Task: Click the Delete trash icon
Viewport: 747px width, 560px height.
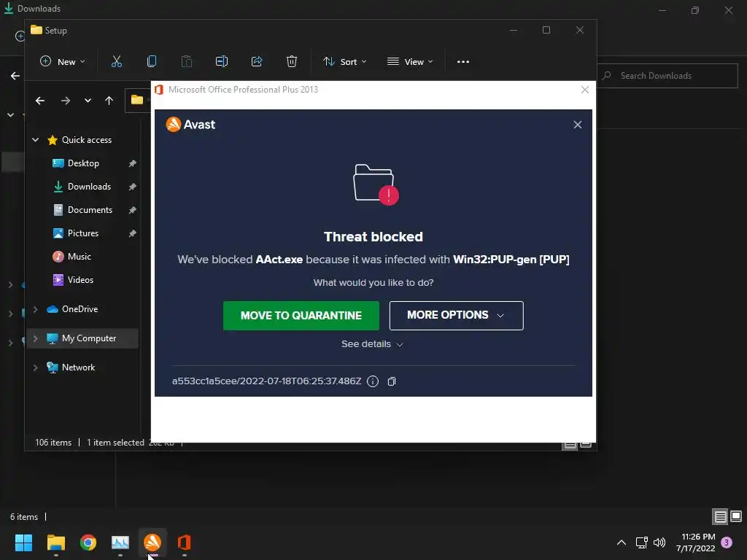Action: pos(292,61)
